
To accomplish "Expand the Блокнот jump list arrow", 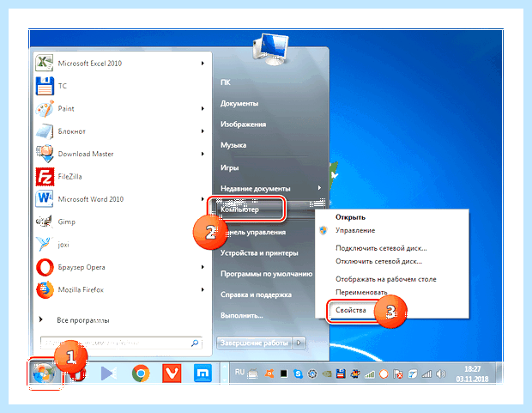I will (203, 131).
